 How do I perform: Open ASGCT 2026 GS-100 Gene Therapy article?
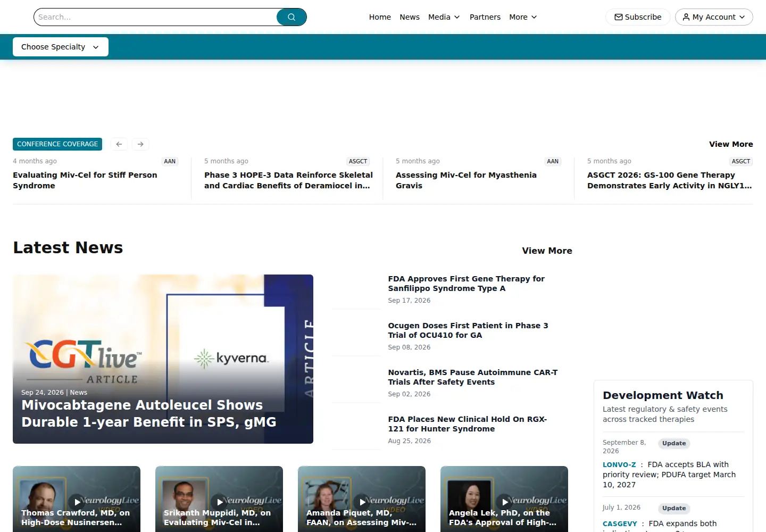coord(670,180)
